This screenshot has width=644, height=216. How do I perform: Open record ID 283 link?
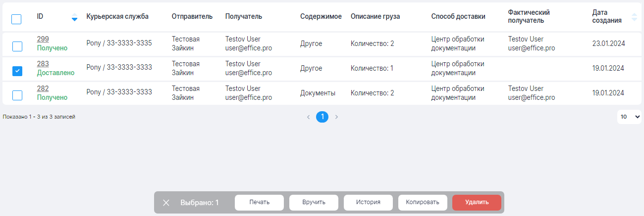tap(43, 64)
